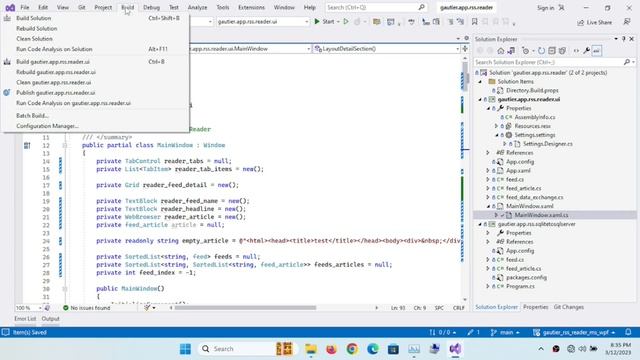Click Switch Views icon in Solution Explorer

[511, 51]
